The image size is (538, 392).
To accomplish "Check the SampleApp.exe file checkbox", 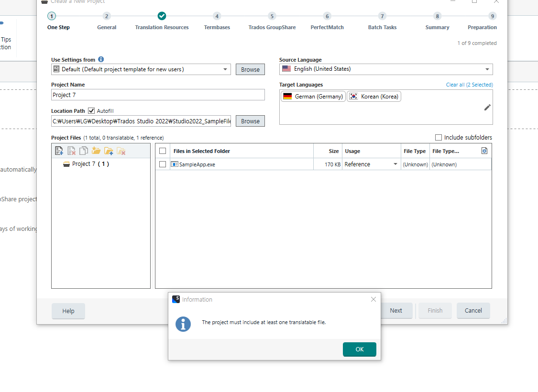I will pyautogui.click(x=163, y=164).
